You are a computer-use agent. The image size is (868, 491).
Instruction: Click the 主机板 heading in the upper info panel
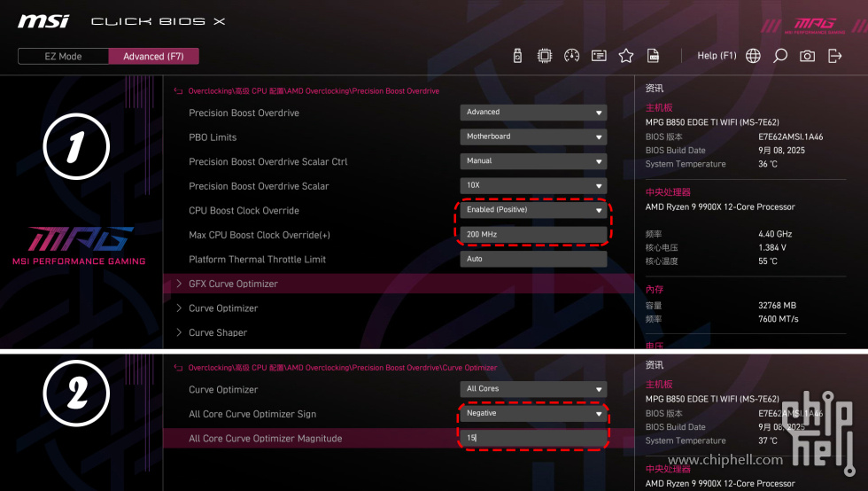click(x=659, y=107)
